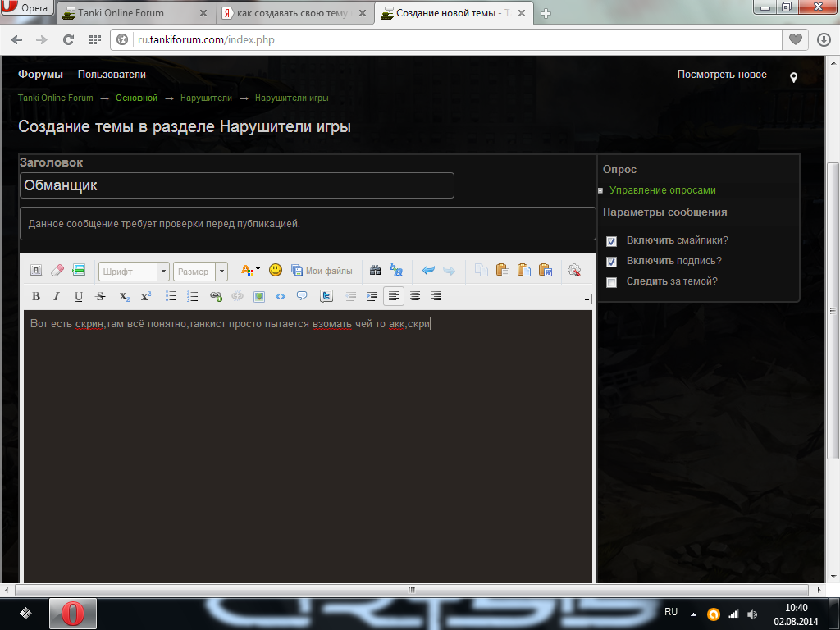This screenshot has height=630, width=840.
Task: Insert a bulleted list
Action: [x=171, y=296]
